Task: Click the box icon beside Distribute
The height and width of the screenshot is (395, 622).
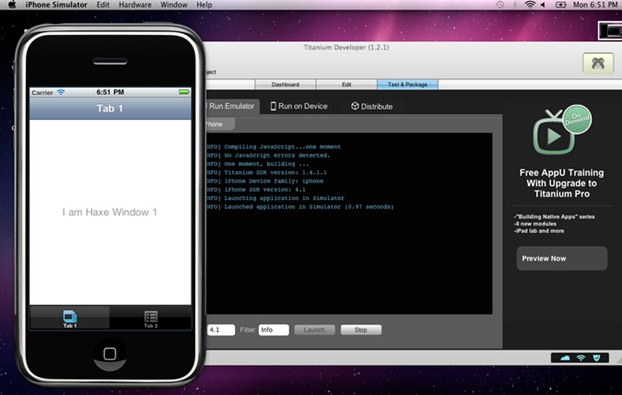Action: [x=355, y=106]
